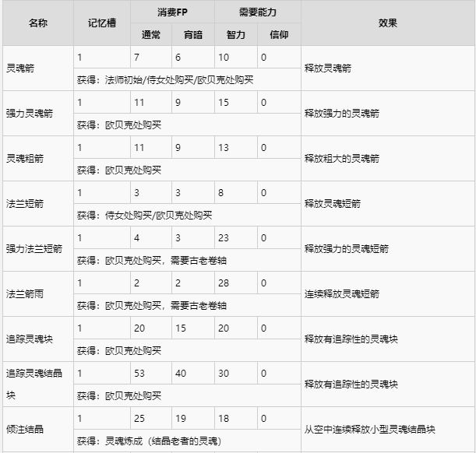Click the 育暗 sub-header
Screen dimensions: 476x453
coord(193,34)
